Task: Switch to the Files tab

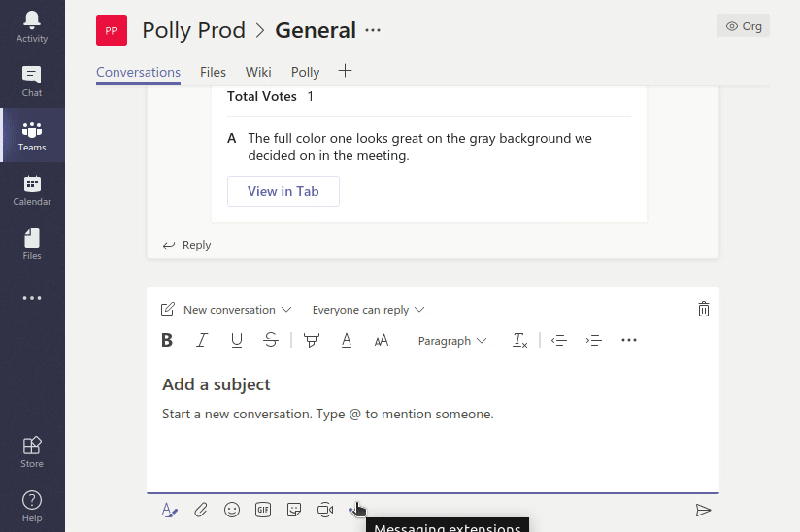Action: [213, 73]
